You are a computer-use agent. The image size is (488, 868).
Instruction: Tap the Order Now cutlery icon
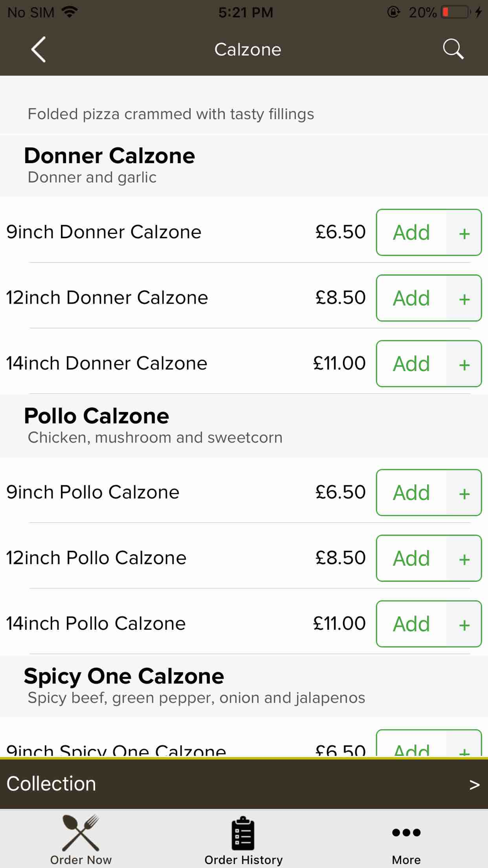[81, 833]
